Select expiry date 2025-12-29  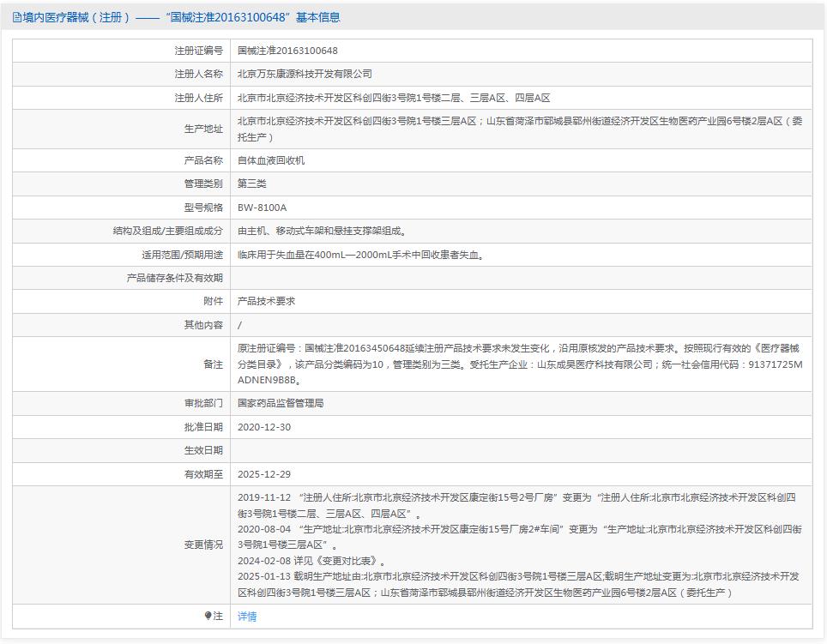(x=264, y=474)
